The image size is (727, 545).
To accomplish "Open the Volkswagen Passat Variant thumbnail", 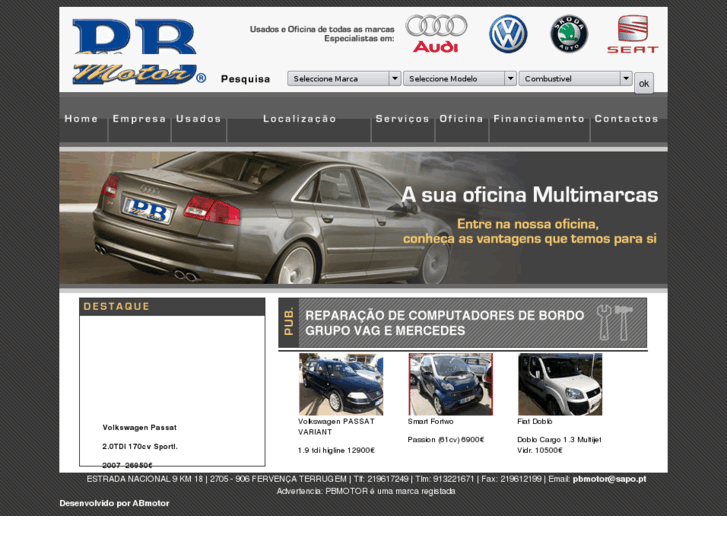I will (341, 384).
